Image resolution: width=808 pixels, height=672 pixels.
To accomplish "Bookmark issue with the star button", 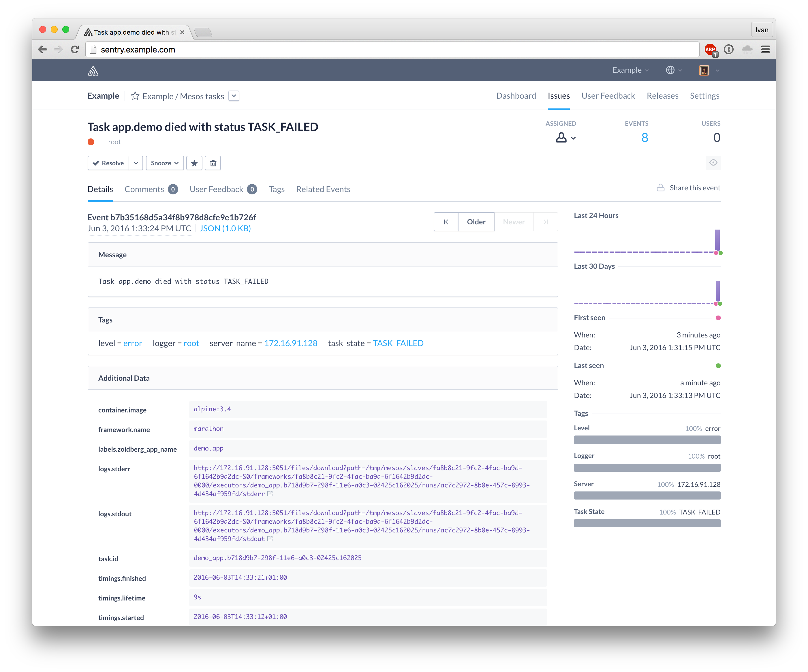I will [194, 163].
